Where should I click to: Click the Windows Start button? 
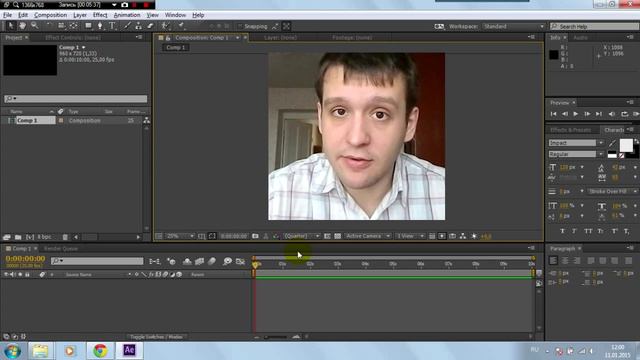12,351
